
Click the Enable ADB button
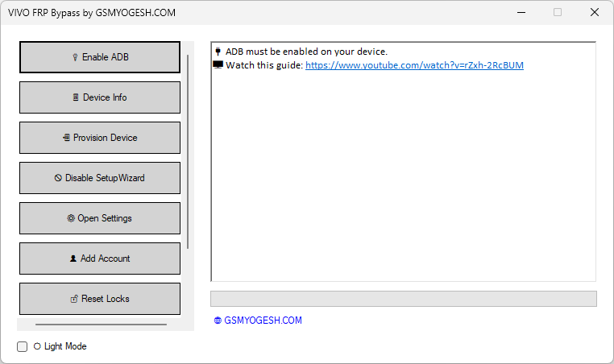(99, 57)
